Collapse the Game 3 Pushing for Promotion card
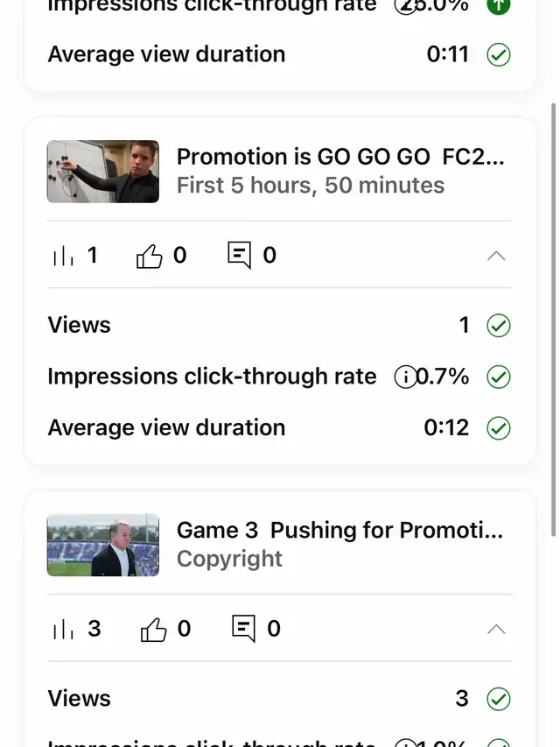560x747 pixels. click(496, 629)
